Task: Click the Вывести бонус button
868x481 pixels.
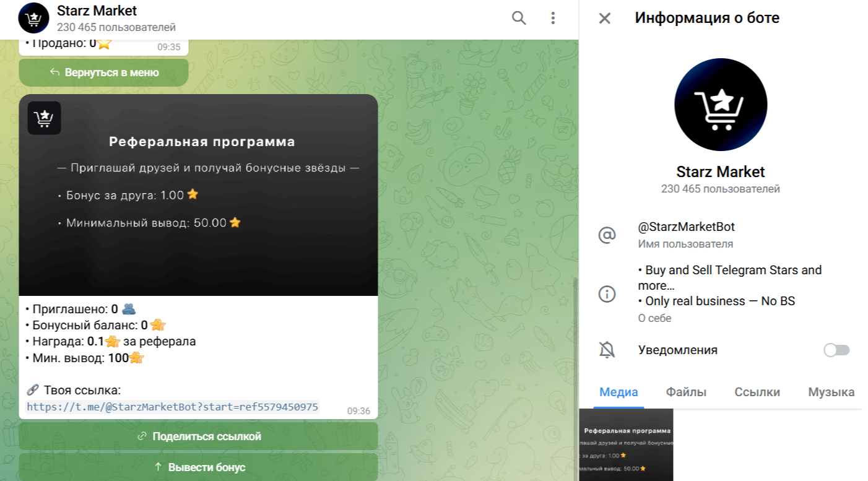Action: pos(198,467)
